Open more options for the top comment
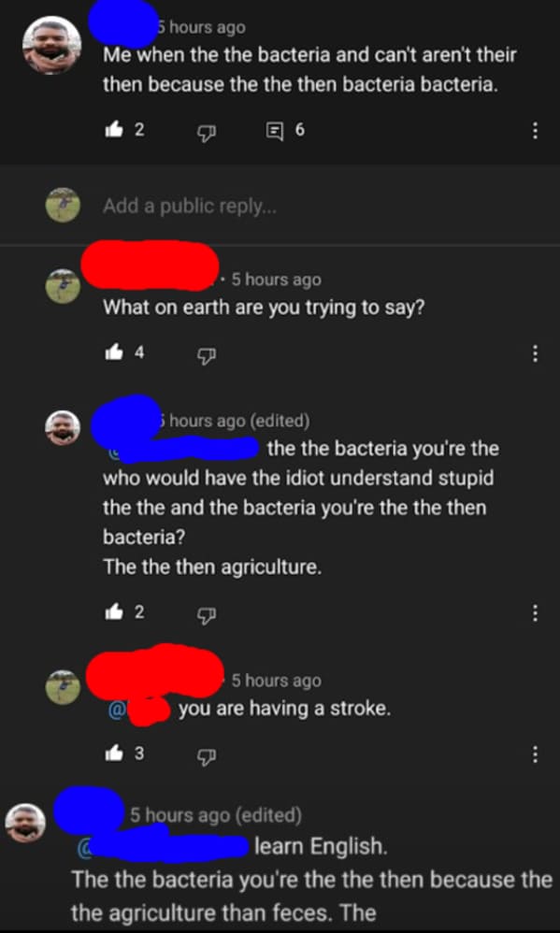This screenshot has width=560, height=933. point(535,130)
